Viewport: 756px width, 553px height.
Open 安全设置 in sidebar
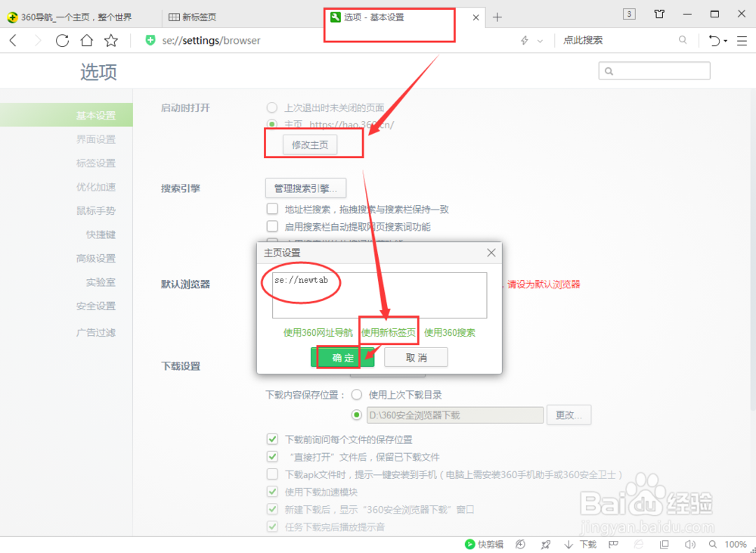[95, 306]
